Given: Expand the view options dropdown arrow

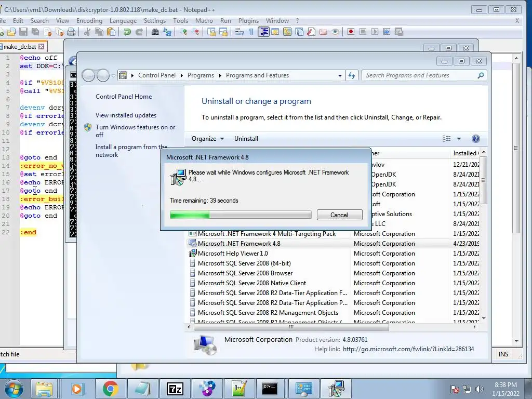Looking at the screenshot, I should [x=459, y=138].
